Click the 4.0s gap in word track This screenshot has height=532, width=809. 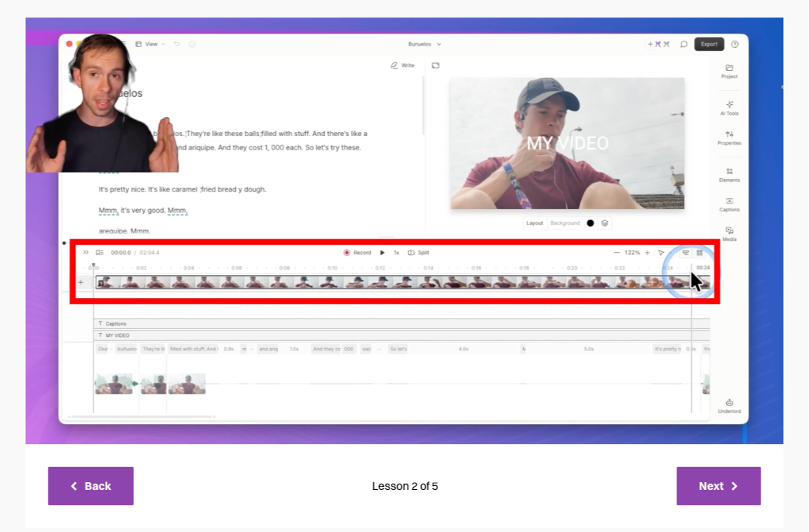(x=463, y=349)
